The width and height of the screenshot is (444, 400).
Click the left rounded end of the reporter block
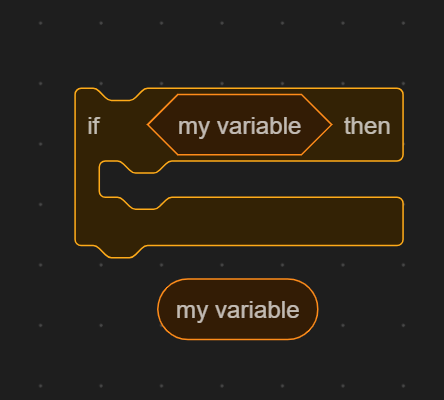167,309
